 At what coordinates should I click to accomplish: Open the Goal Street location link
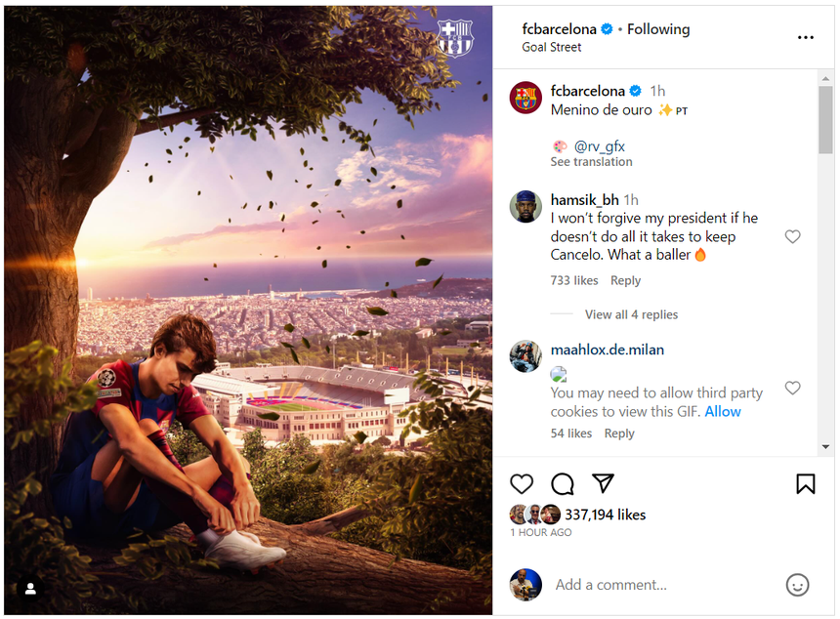click(551, 47)
